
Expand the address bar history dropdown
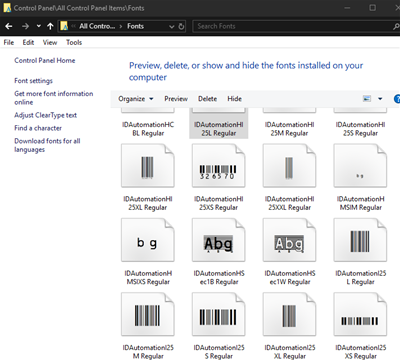[171, 26]
